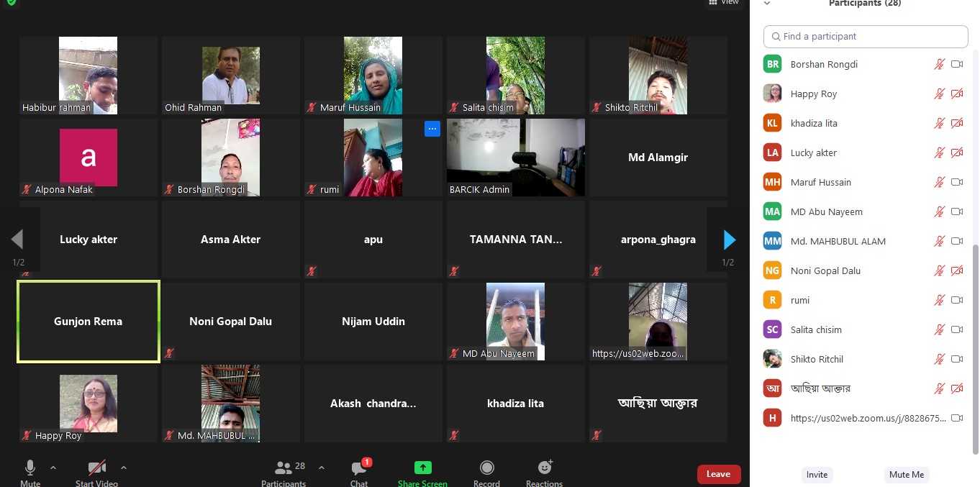This screenshot has width=980, height=487.
Task: Click MD Abu Nayeem's MA avatar in the list
Action: tap(772, 211)
